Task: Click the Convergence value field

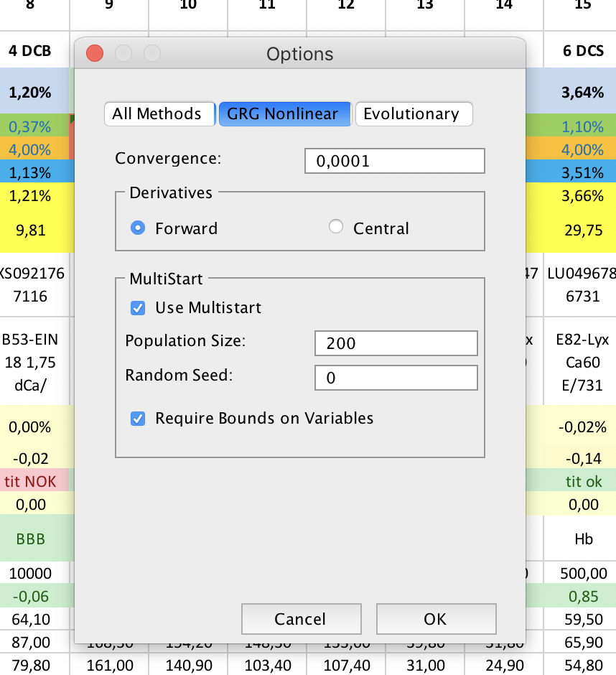Action: click(x=394, y=160)
